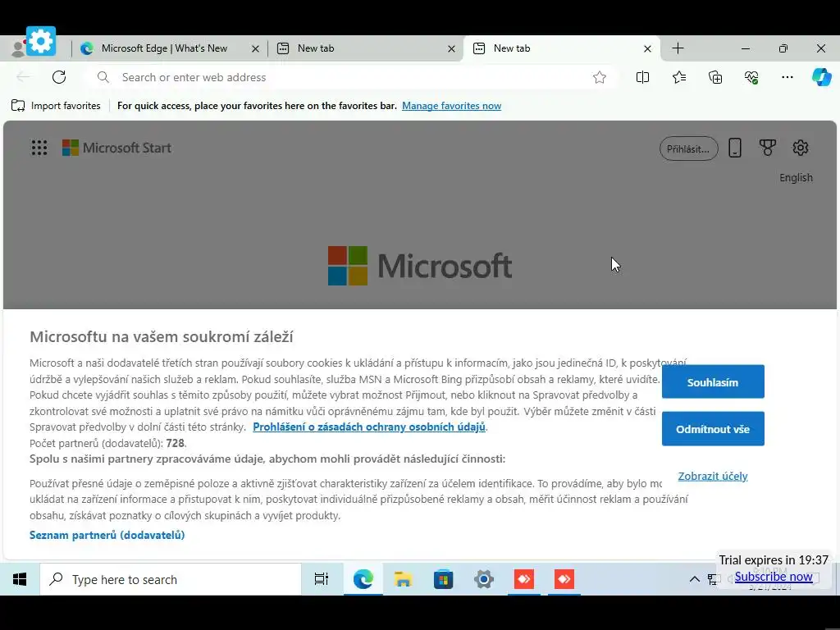
Task: Click Subscribe now link
Action: pyautogui.click(x=774, y=577)
